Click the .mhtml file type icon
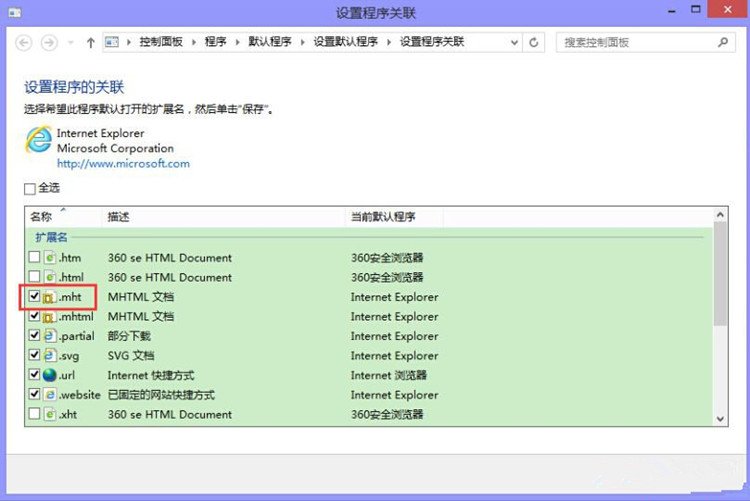The width and height of the screenshot is (750, 501). 50,316
